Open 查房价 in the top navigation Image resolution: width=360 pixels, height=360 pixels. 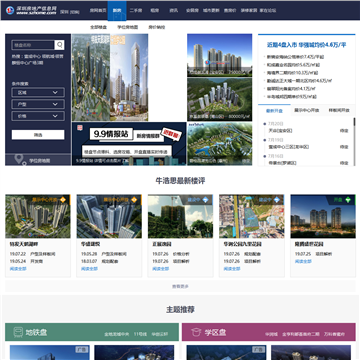click(230, 10)
